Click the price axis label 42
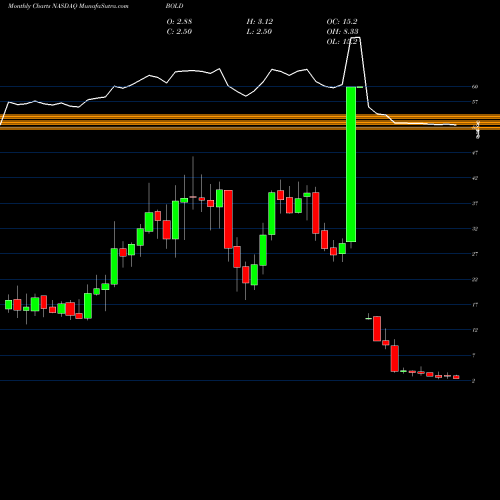Image resolution: width=500 pixels, height=500 pixels. click(x=475, y=178)
